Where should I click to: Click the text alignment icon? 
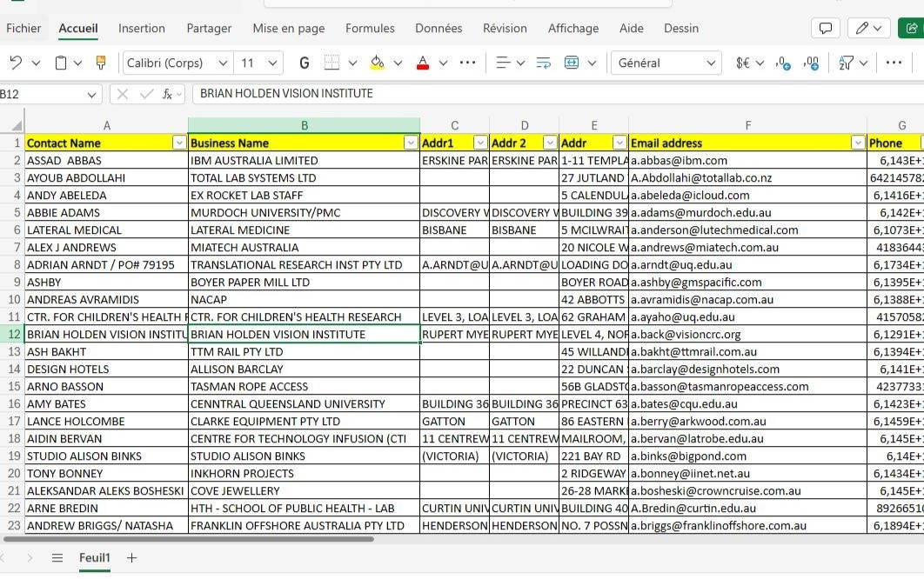point(503,63)
